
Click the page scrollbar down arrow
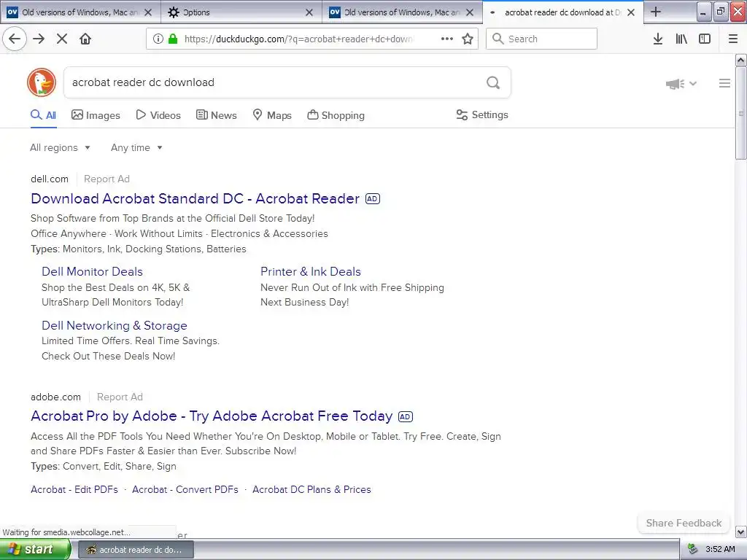point(741,532)
